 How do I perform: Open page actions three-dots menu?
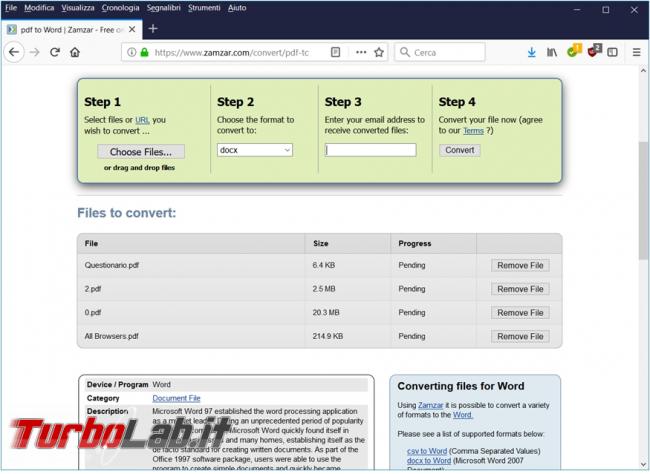tap(361, 52)
